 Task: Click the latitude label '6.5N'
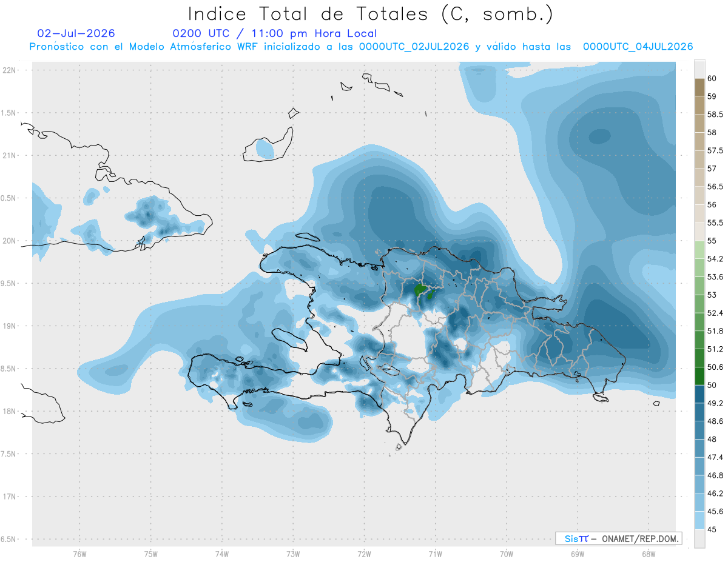(x=8, y=540)
